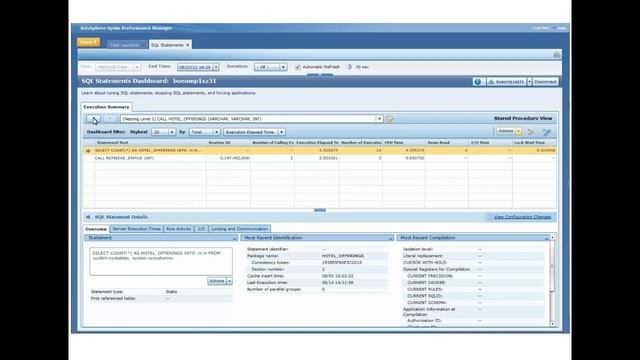Click the splitter handle below the table
640x360 pixels.
[x=320, y=210]
